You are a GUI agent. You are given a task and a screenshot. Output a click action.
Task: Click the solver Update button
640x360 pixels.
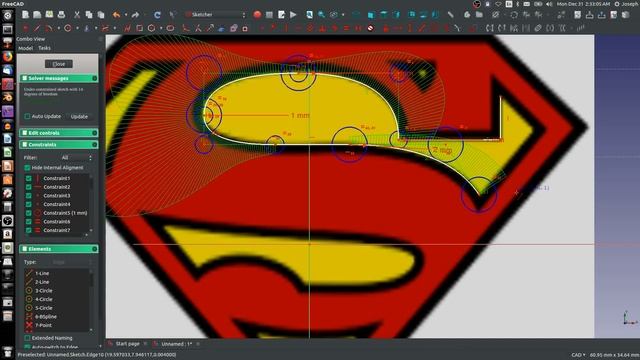click(79, 116)
